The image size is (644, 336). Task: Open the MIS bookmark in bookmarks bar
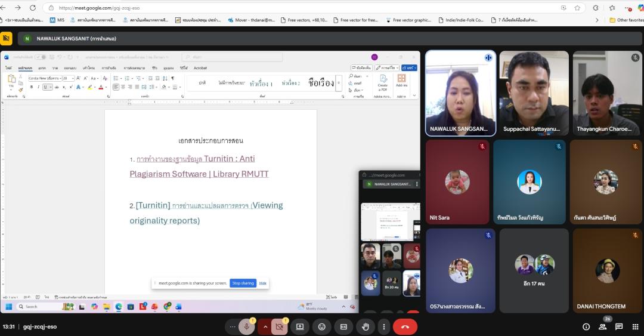[x=57, y=20]
